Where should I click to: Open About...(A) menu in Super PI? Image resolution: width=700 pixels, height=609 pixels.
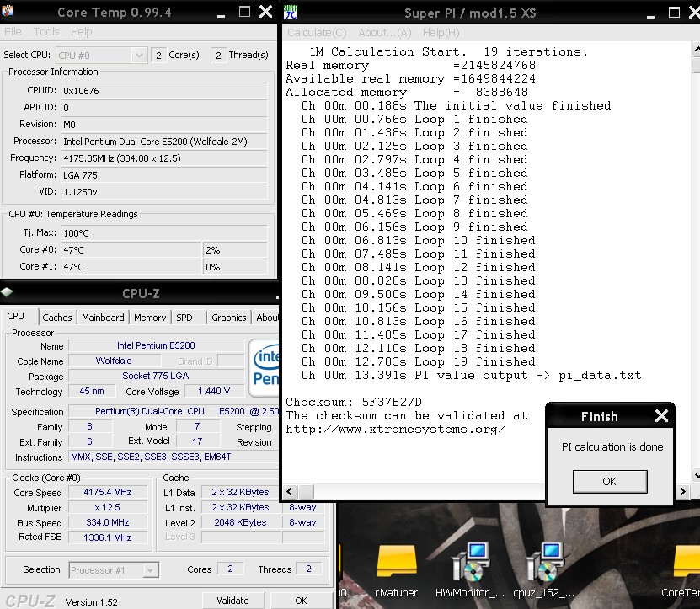point(384,33)
